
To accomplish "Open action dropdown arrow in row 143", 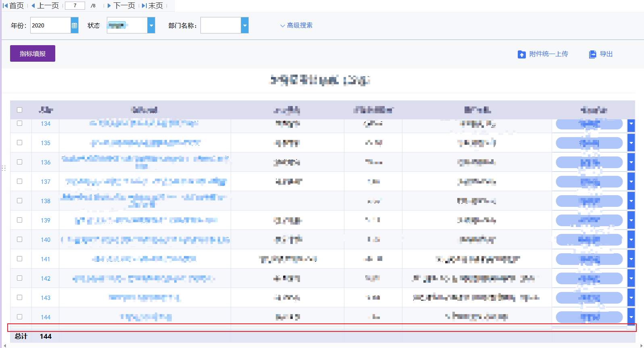I will coord(631,298).
